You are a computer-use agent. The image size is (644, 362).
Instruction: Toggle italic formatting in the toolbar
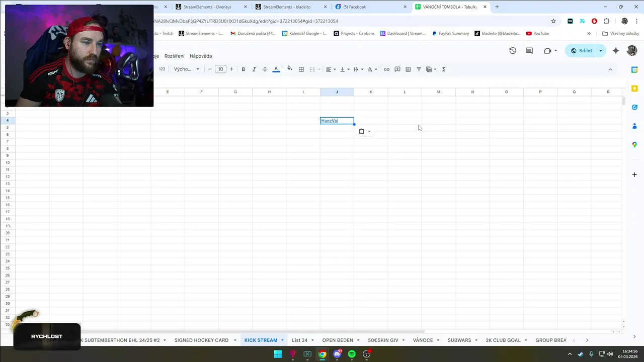254,69
